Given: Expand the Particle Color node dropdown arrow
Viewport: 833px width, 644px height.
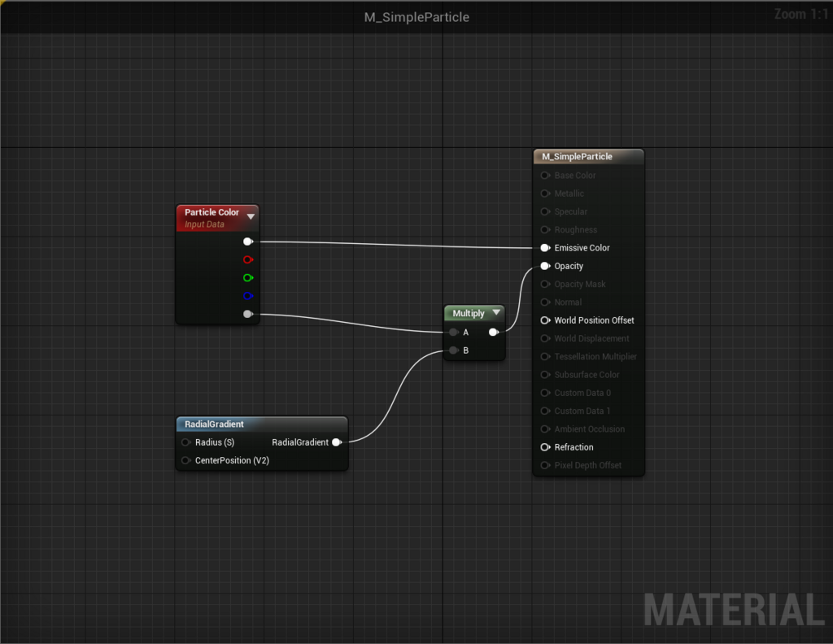Looking at the screenshot, I should click(251, 216).
